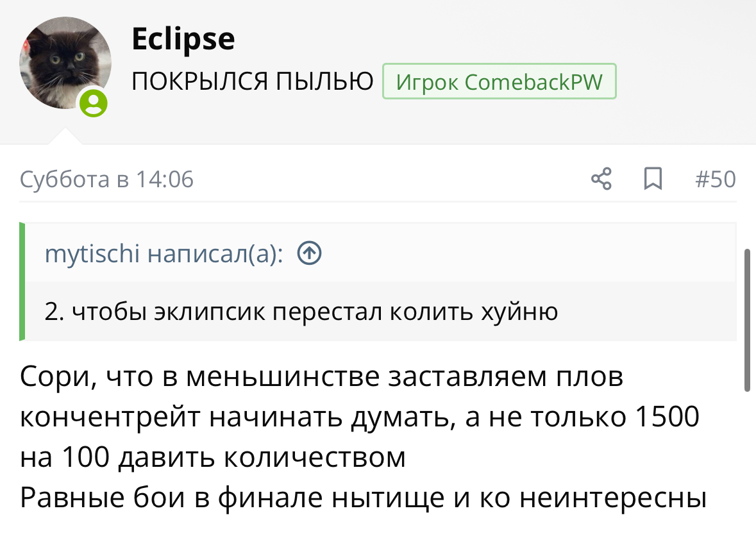Open the #50 post permalink
Image resolution: width=756 pixels, height=538 pixels.
tap(716, 179)
